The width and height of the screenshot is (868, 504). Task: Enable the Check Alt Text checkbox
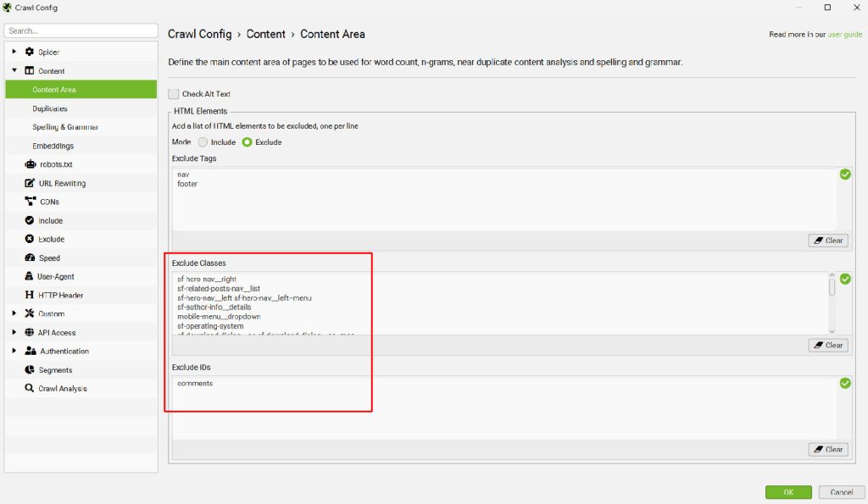(x=174, y=93)
